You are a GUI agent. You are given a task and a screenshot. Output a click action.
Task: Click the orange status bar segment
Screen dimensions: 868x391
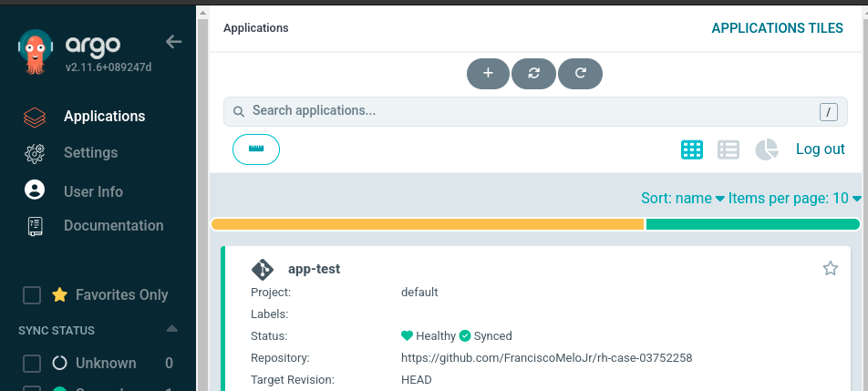pos(427,224)
